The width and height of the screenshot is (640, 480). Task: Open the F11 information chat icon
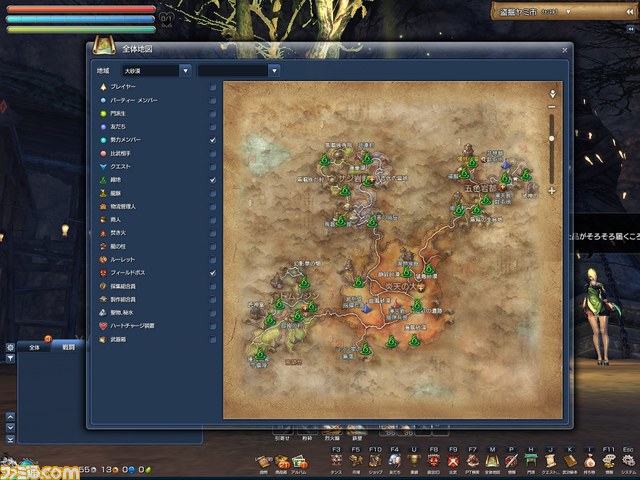click(x=609, y=462)
